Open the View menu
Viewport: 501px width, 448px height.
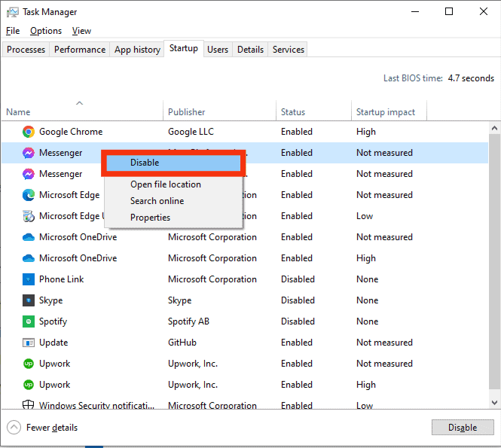point(81,31)
